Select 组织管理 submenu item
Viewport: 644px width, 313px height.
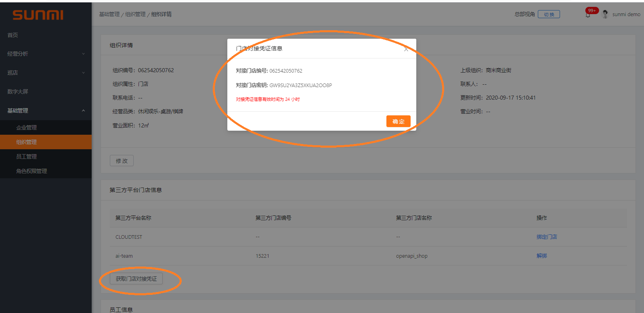click(26, 142)
